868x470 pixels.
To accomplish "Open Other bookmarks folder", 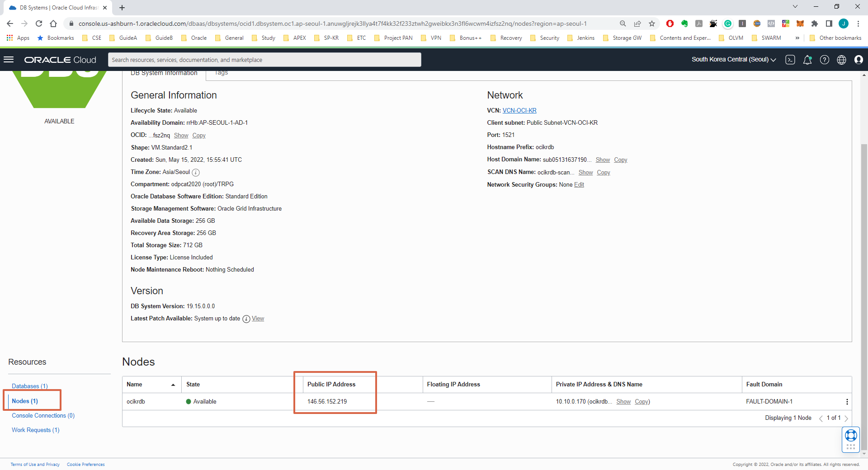I will pos(835,38).
